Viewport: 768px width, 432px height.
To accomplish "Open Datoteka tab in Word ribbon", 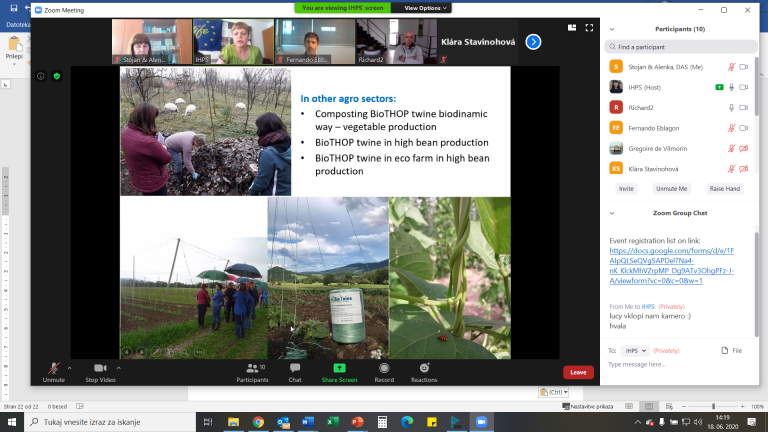I will tap(18, 24).
